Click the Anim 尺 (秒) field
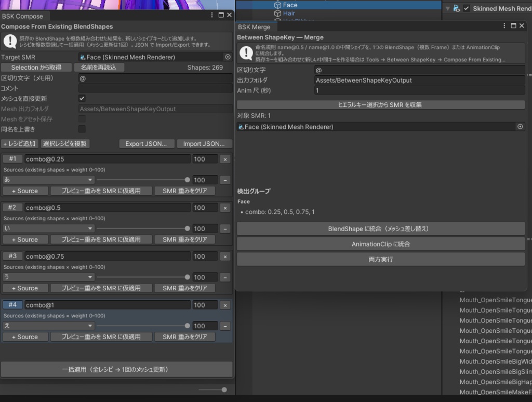The image size is (532, 402). pos(419,90)
